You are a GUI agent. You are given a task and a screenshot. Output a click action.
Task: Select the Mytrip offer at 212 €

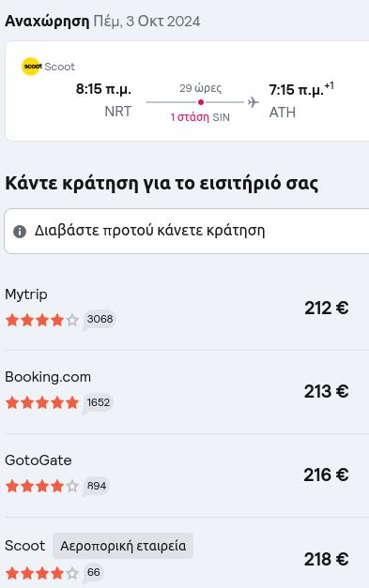click(187, 309)
